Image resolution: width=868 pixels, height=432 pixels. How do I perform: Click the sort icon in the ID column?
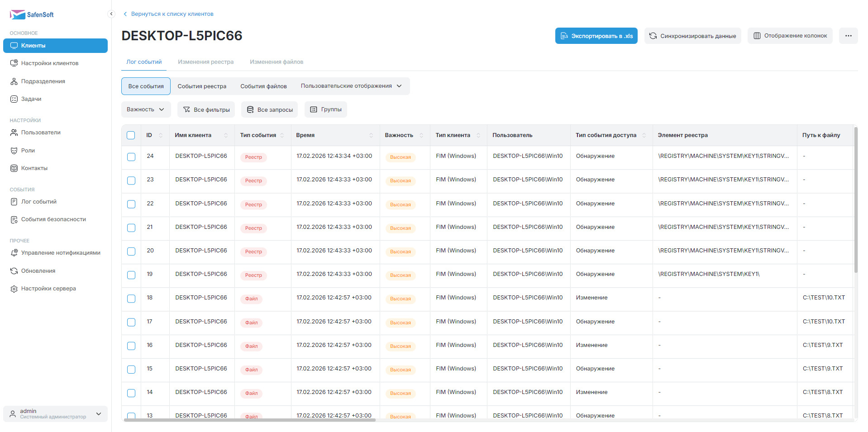(x=161, y=135)
